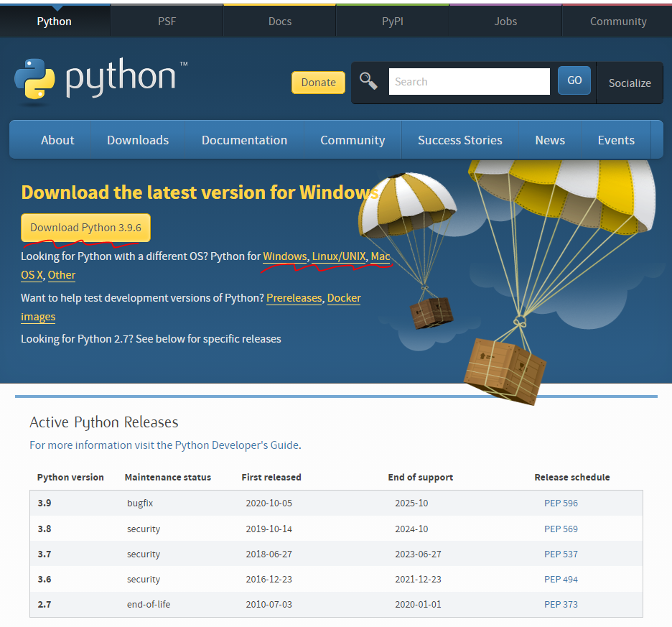Click the magnifying glass search icon
This screenshot has width=672, height=627.
click(x=368, y=80)
